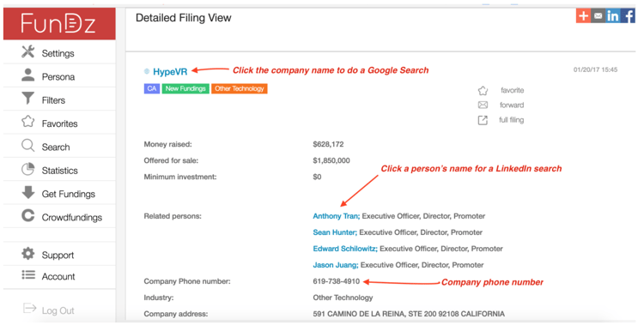Click the Statistics pie chart icon
Viewport: 644px width, 325px height.
coord(28,169)
